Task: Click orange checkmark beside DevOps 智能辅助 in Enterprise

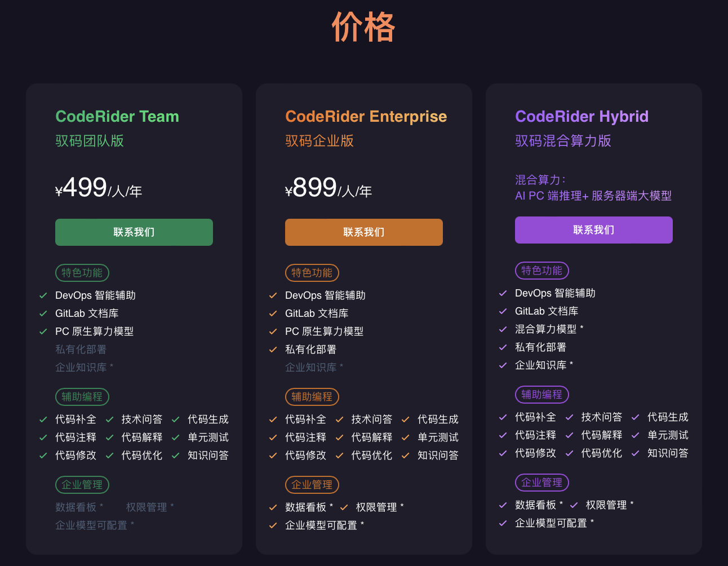Action: point(273,295)
